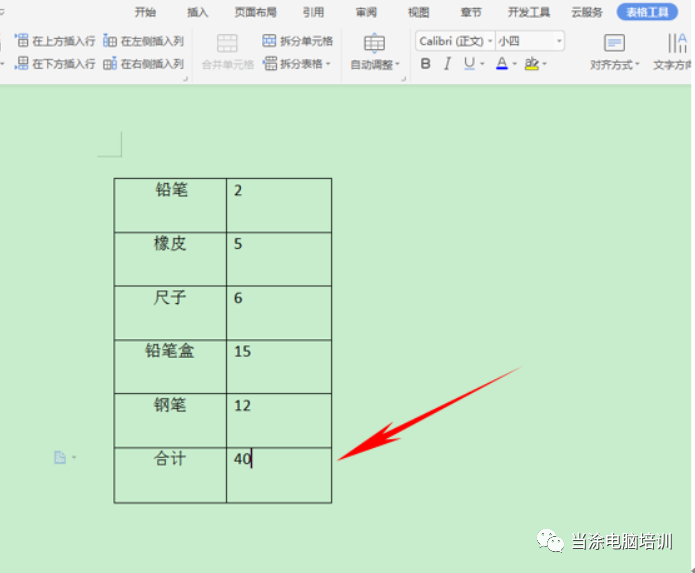Click the cell containing 15

pyautogui.click(x=279, y=366)
